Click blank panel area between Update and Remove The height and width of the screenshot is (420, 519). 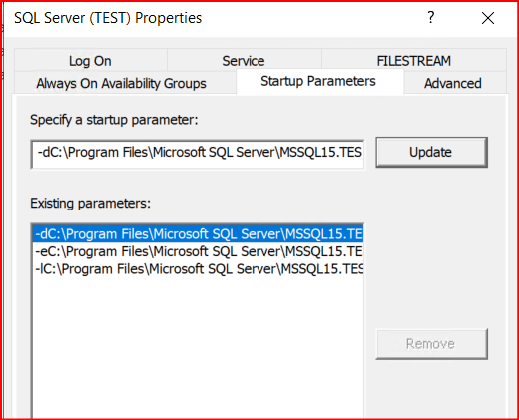(x=431, y=247)
